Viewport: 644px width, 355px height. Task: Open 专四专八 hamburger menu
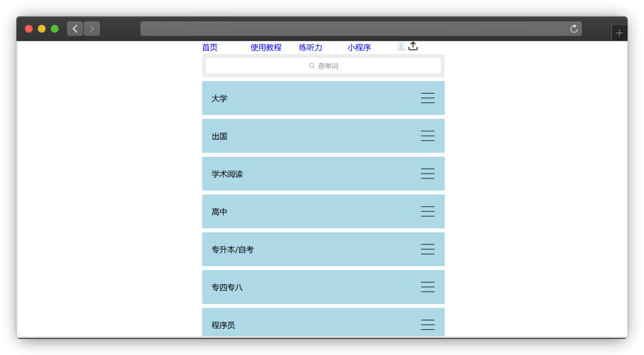point(428,287)
